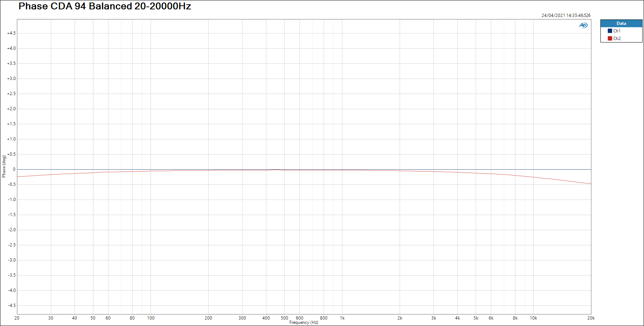
Task: Click the 1k tick label on frequency axis
Action: (342, 318)
